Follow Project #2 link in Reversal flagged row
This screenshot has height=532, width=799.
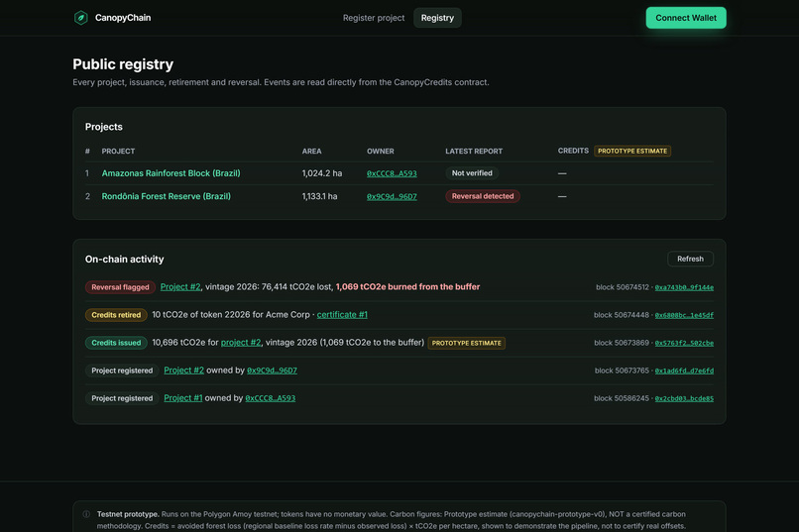click(x=180, y=286)
